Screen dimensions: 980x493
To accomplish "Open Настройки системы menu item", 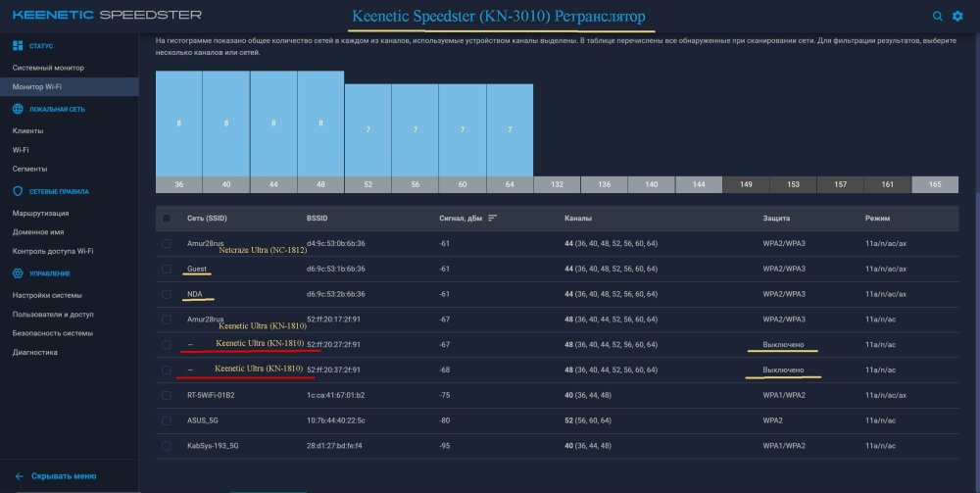I will (47, 295).
